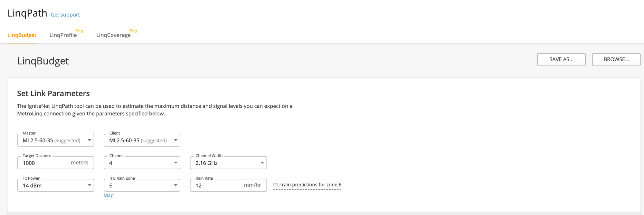Screen dimensions: 644x215
Task: Open the Client device dropdown
Action: coord(142,140)
